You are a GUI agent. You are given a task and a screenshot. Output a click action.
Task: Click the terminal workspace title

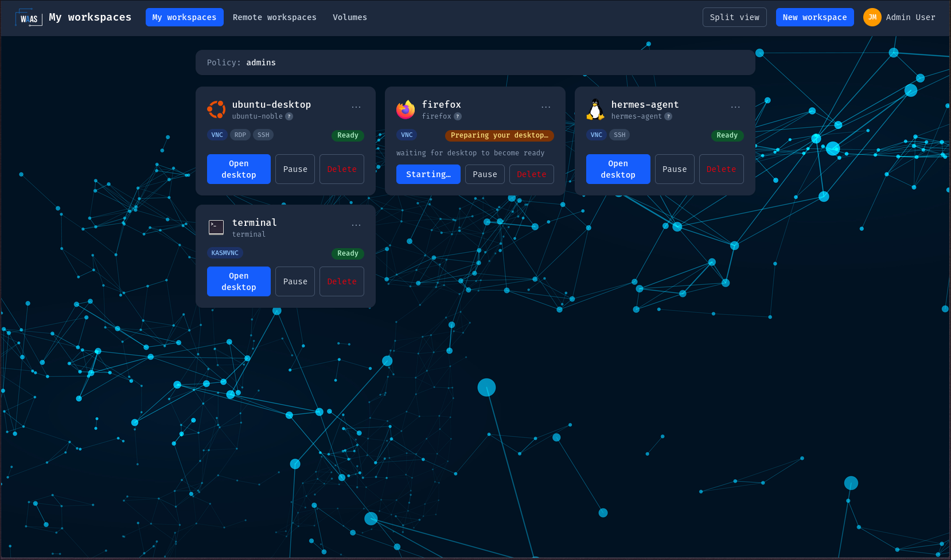pos(254,222)
